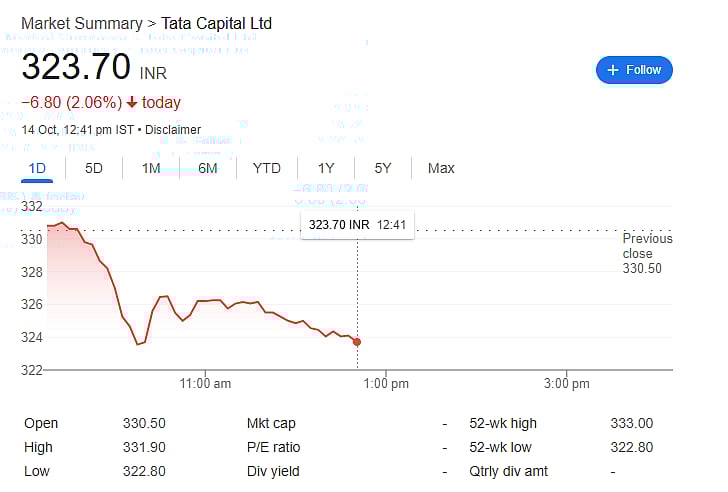Switch to the 5D chart tab
The image size is (728, 492).
pos(93,168)
